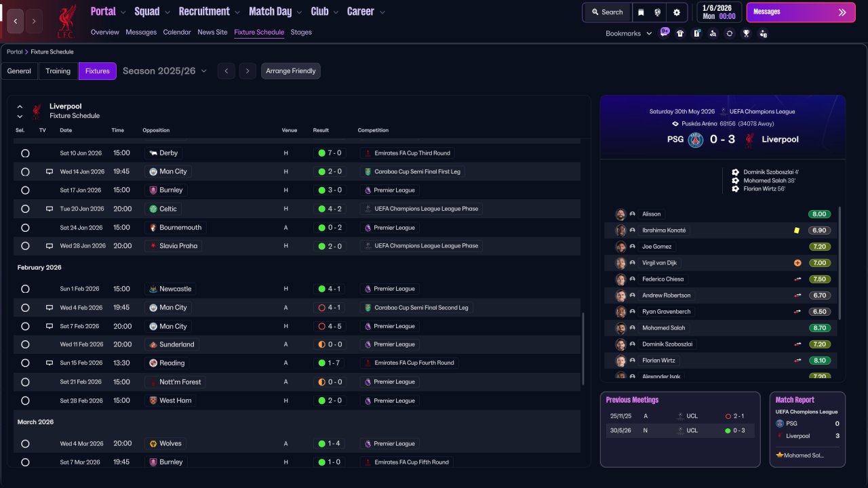Go to the previous season with the left chevron
Viewport: 868px width, 488px height.
226,71
